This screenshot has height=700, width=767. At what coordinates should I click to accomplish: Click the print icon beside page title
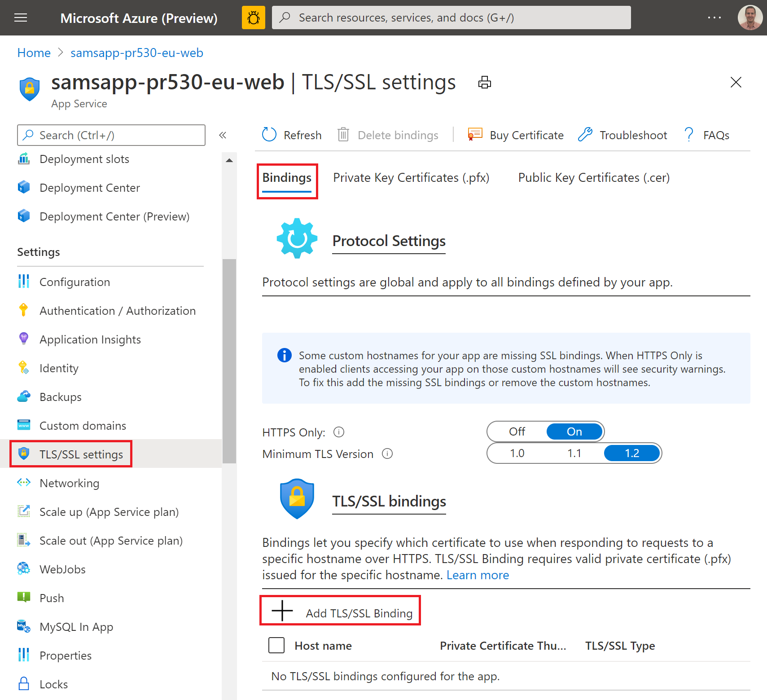point(484,83)
